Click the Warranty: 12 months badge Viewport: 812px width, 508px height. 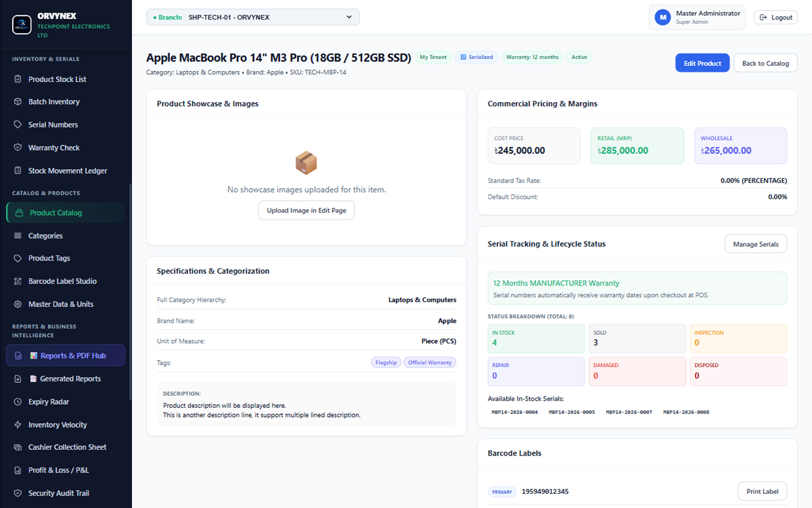point(532,57)
